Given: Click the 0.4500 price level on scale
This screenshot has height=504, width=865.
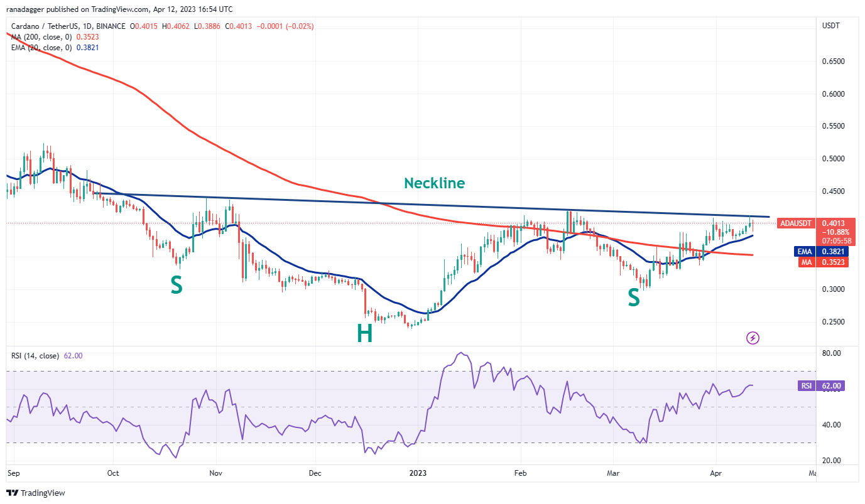Looking at the screenshot, I should point(834,191).
